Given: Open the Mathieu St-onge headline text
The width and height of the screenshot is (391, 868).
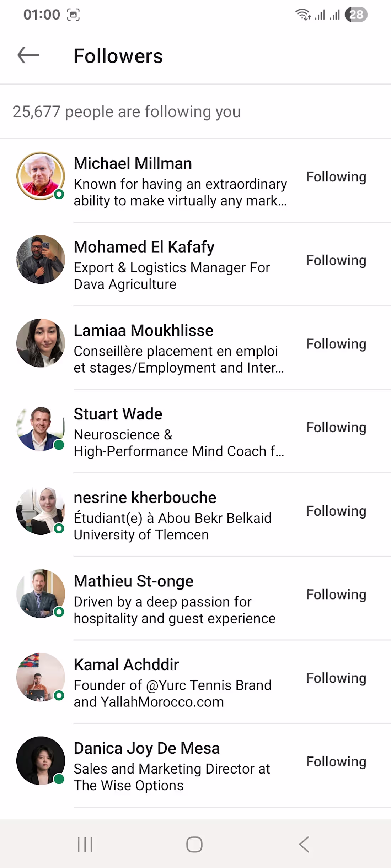Looking at the screenshot, I should click(x=175, y=610).
